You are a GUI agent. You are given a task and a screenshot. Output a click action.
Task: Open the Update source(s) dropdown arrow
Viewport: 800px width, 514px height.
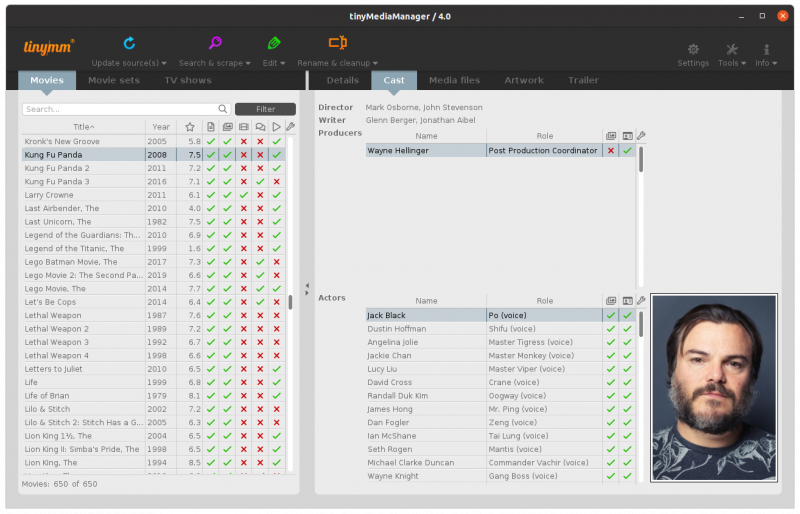click(164, 63)
